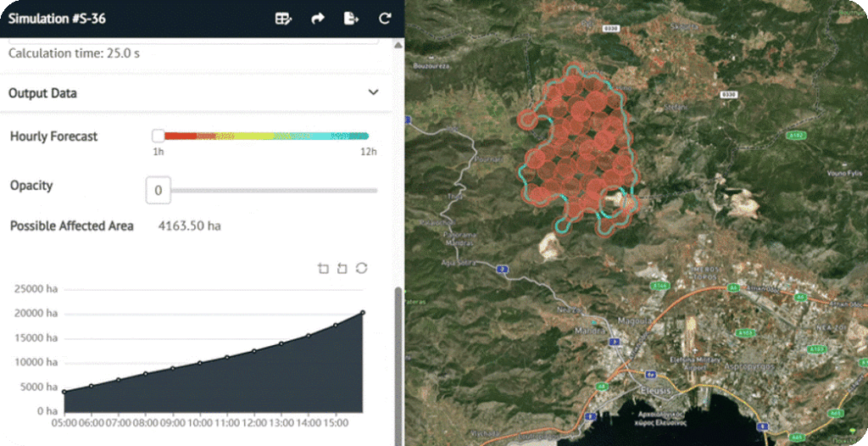Collapse the Output Data section
The width and height of the screenshot is (868, 446).
[x=373, y=93]
